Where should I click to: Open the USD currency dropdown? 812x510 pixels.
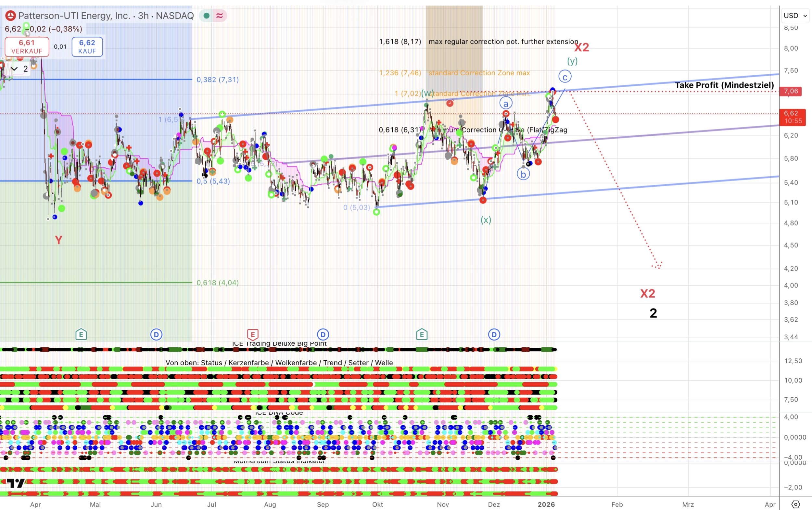795,16
